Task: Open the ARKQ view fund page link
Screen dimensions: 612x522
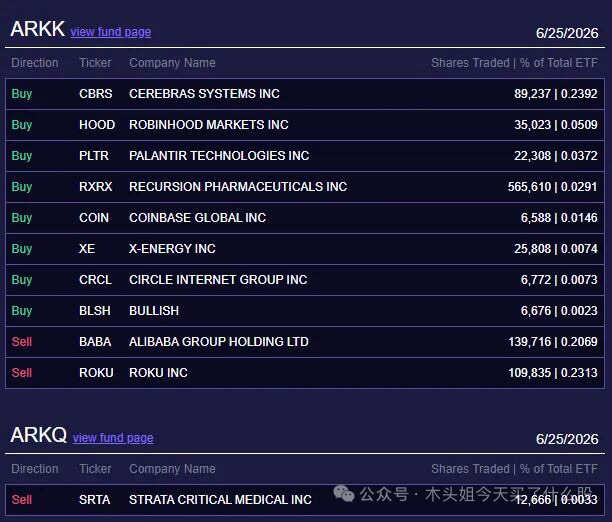Action: pos(113,438)
